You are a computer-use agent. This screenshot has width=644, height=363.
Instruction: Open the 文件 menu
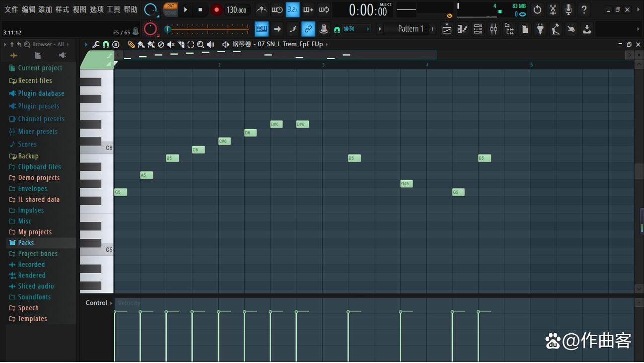(x=11, y=9)
